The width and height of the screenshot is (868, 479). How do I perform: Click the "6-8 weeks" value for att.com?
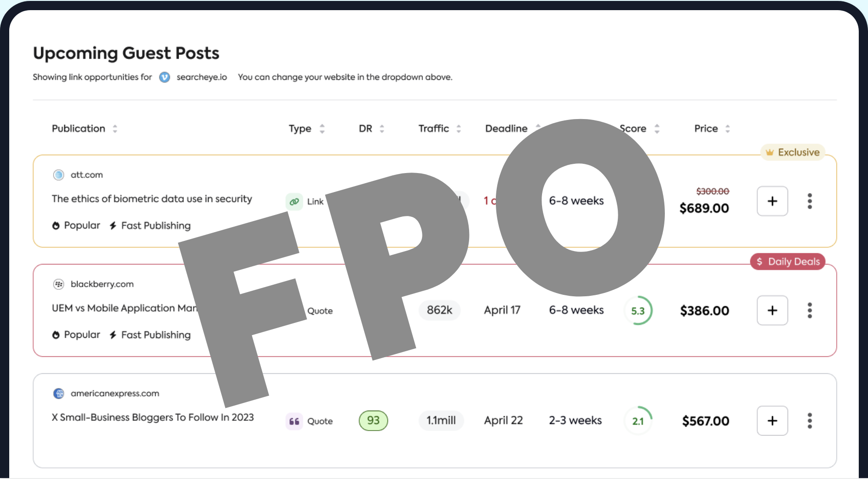coord(576,201)
